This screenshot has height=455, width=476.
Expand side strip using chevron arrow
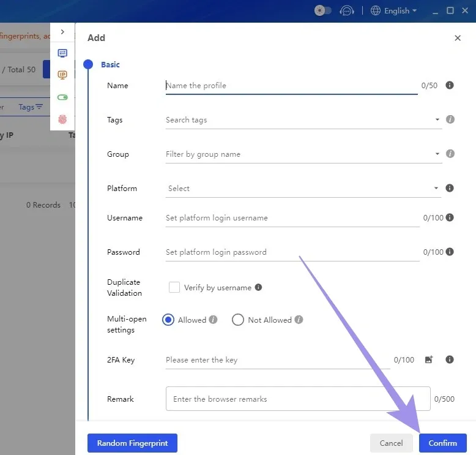pos(62,32)
